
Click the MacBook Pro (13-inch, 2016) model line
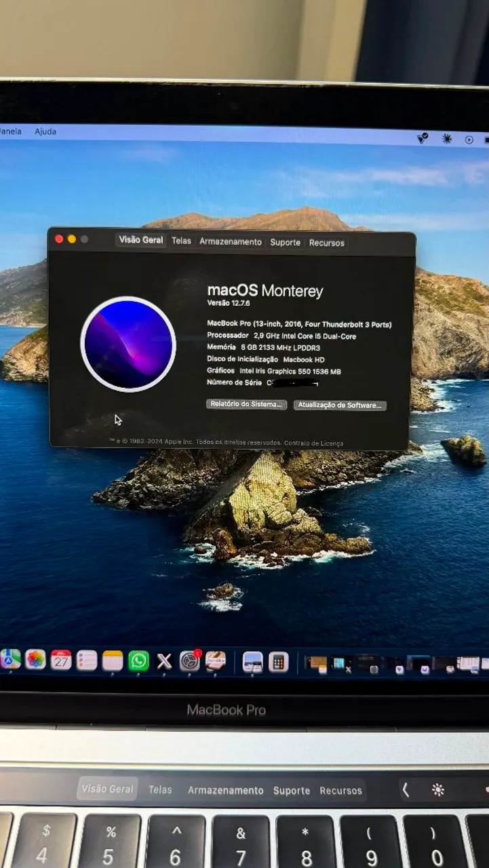point(299,324)
